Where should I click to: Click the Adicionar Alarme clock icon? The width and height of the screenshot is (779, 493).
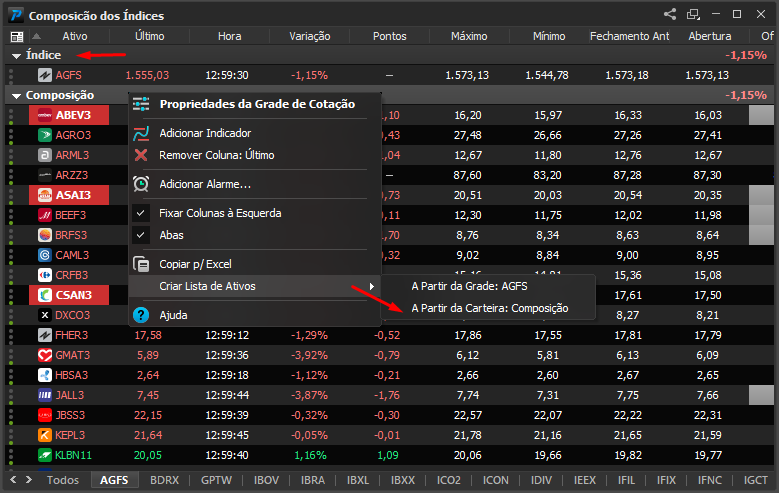[141, 184]
